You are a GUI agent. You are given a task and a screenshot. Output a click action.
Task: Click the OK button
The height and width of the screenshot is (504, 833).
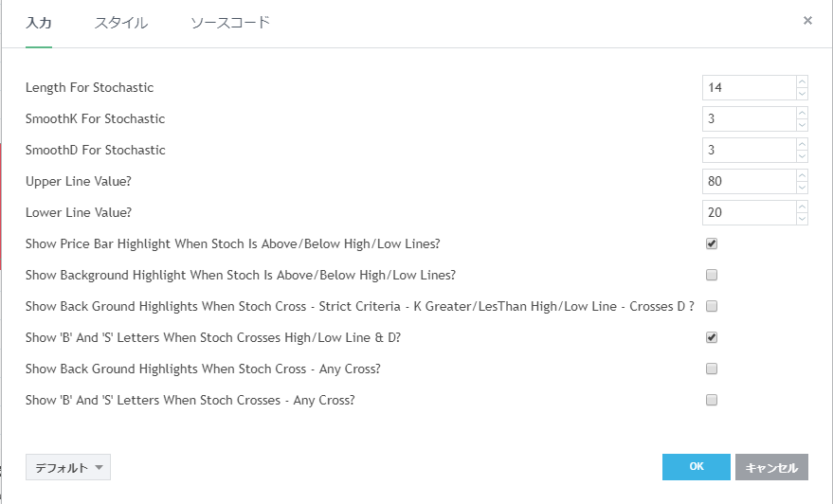tap(697, 467)
